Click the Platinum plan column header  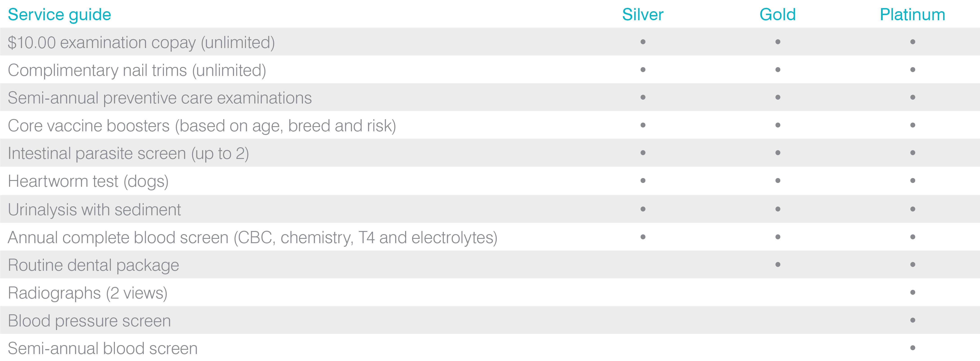pyautogui.click(x=912, y=14)
